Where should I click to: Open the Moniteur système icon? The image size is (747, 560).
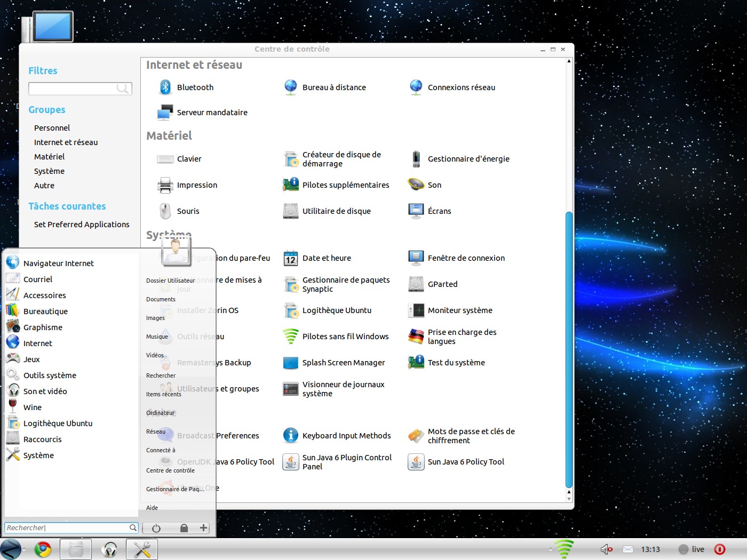pyautogui.click(x=416, y=310)
